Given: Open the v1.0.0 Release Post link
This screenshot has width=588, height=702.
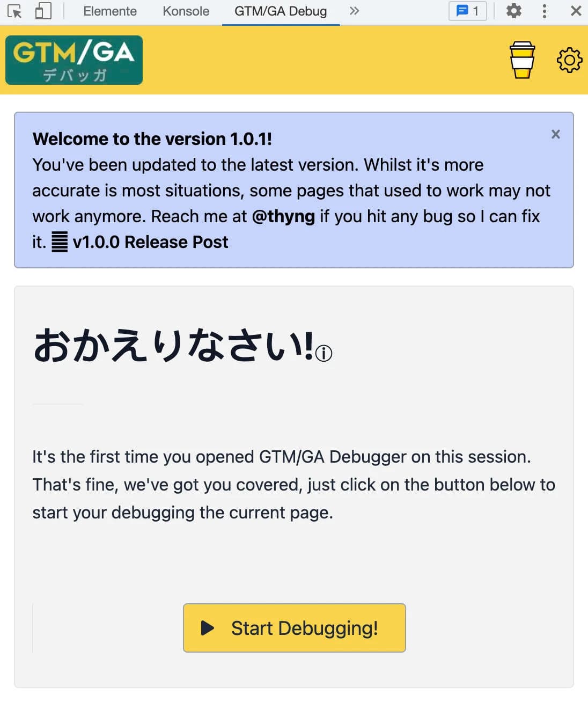Looking at the screenshot, I should pos(150,242).
